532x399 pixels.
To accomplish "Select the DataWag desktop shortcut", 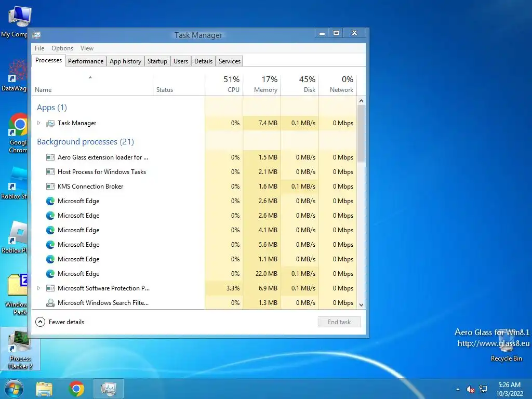I will pyautogui.click(x=14, y=76).
